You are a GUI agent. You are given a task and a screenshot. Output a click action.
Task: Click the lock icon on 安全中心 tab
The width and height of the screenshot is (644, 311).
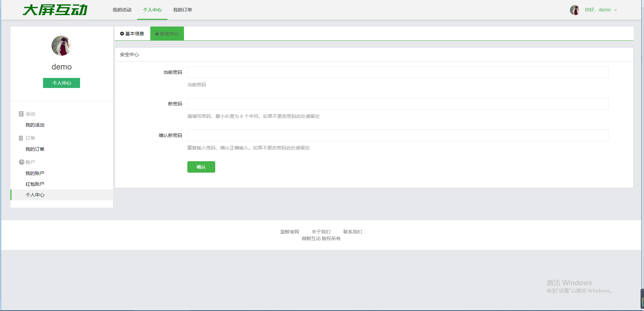157,34
